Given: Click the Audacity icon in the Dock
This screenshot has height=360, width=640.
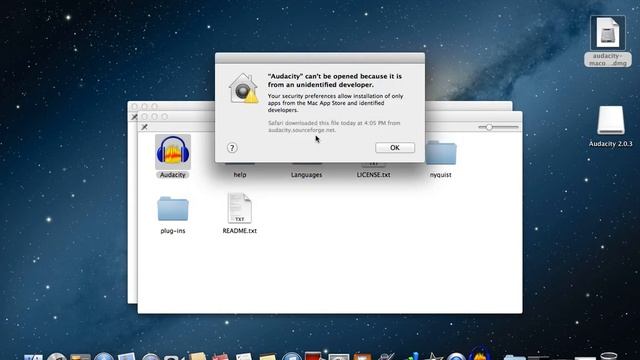Looking at the screenshot, I should tap(480, 353).
